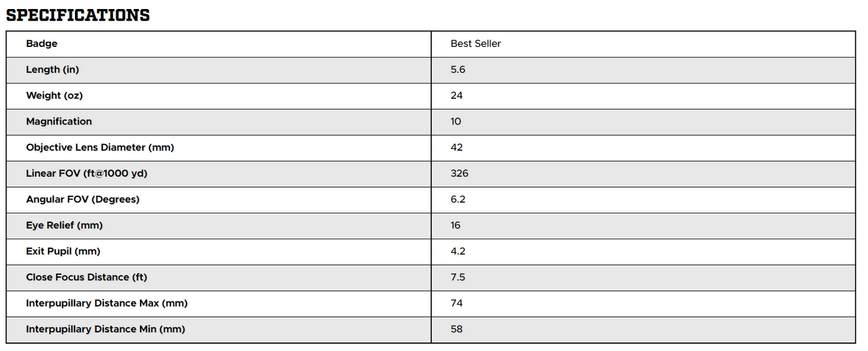This screenshot has width=868, height=351.
Task: Select the Length (in) label
Action: pos(52,70)
